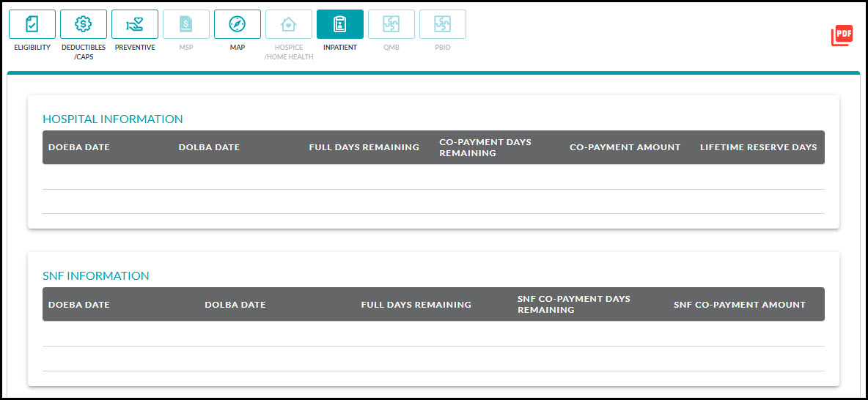Image resolution: width=868 pixels, height=400 pixels.
Task: Select Hospital FULL DAYS REMAINING column header
Action: 364,147
